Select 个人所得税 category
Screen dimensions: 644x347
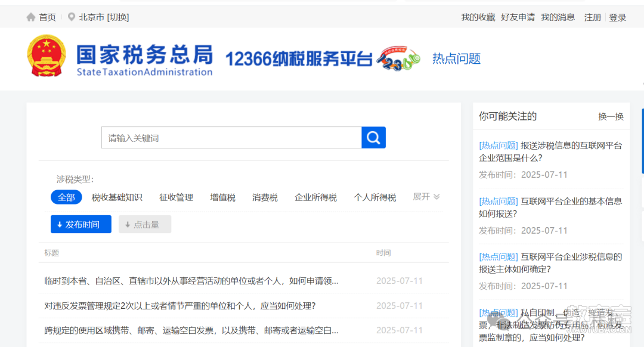[375, 197]
